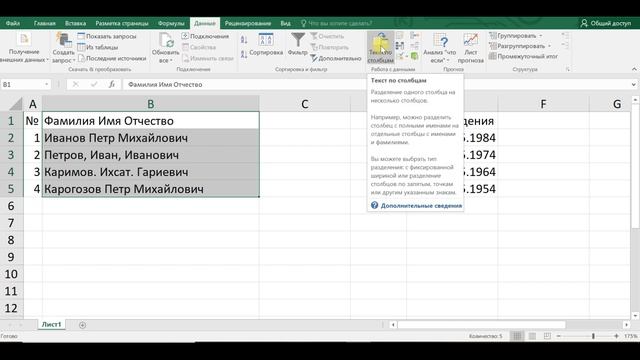640x360 pixels.
Task: Click the Текст по столбцам button
Action: [380, 48]
